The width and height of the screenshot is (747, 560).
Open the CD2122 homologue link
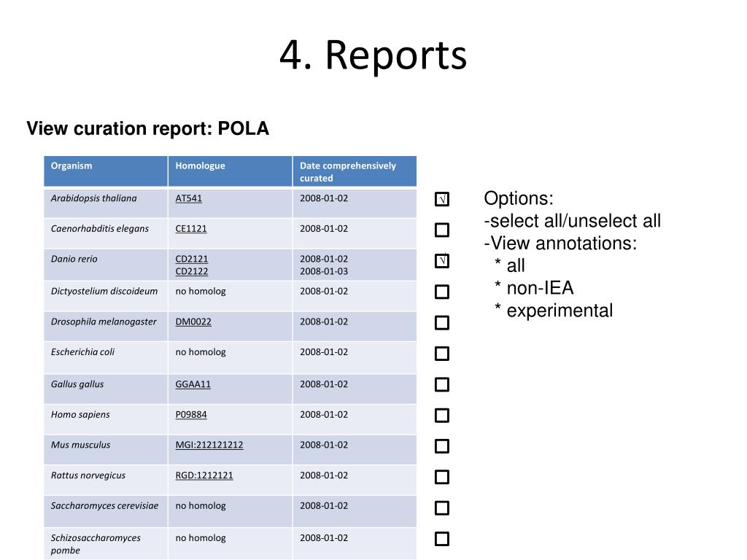[x=192, y=271]
